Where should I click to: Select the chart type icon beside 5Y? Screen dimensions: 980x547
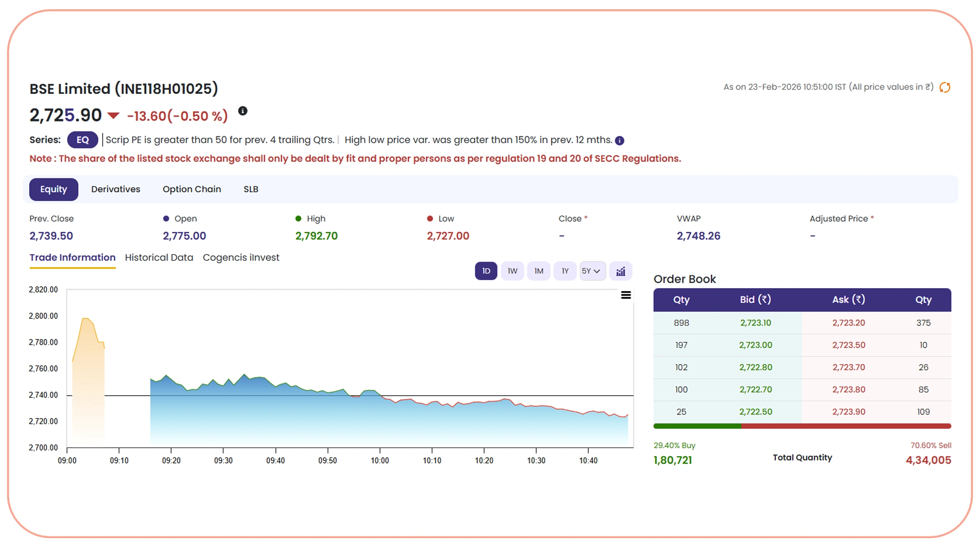click(621, 271)
